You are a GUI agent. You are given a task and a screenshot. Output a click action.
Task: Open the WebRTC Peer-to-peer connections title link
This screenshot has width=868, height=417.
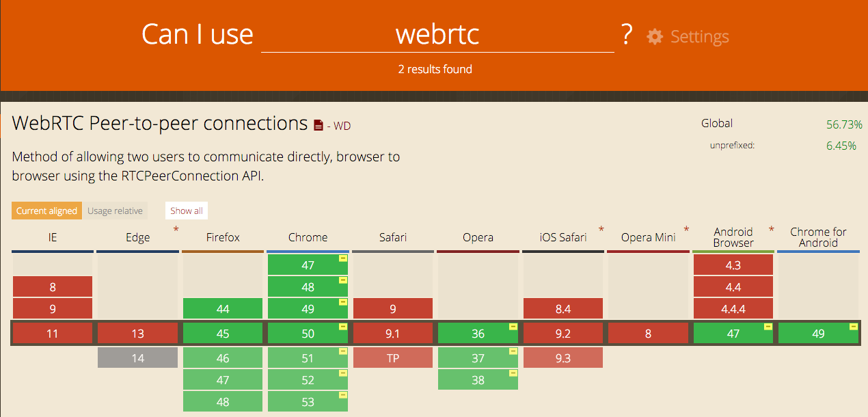click(x=160, y=123)
